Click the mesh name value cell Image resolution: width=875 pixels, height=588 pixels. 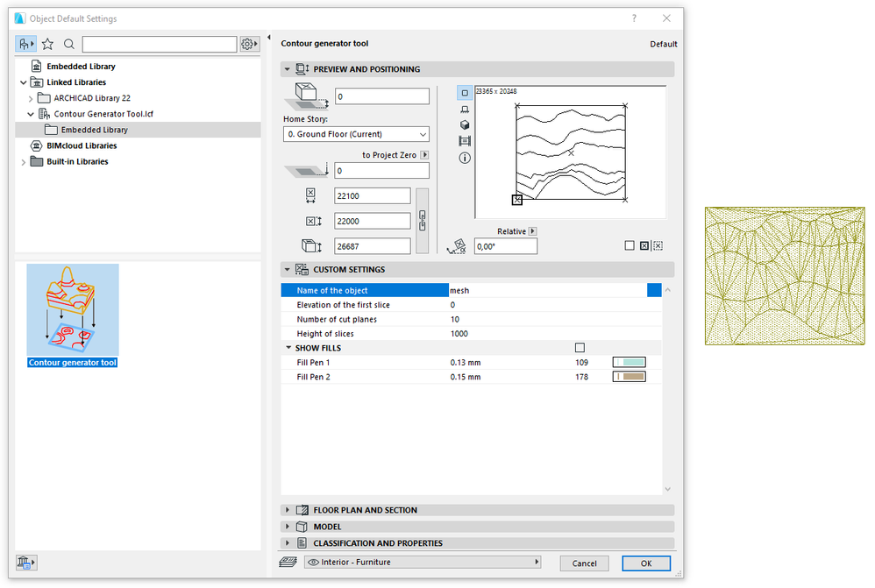tap(548, 290)
